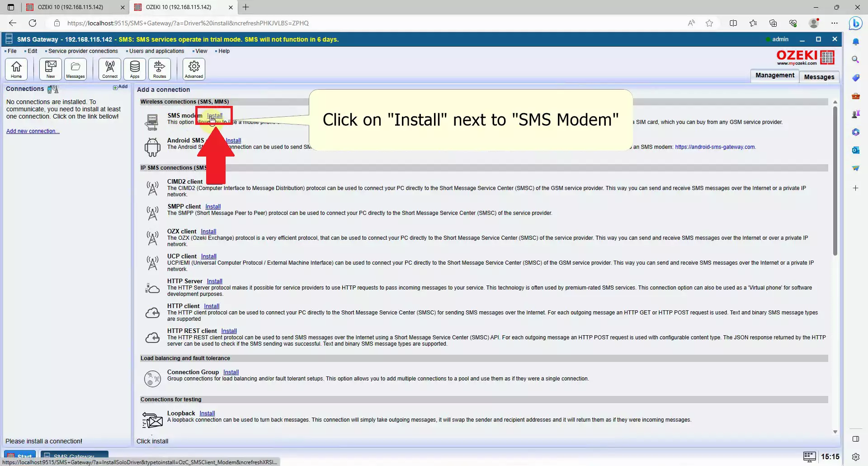
Task: Click Install next to SMPP client
Action: coord(213,207)
